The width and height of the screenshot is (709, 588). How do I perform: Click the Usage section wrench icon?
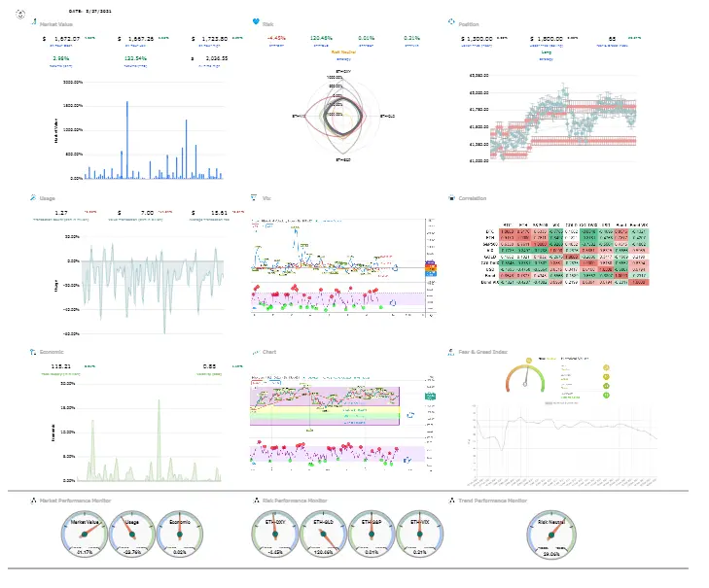click(x=33, y=197)
